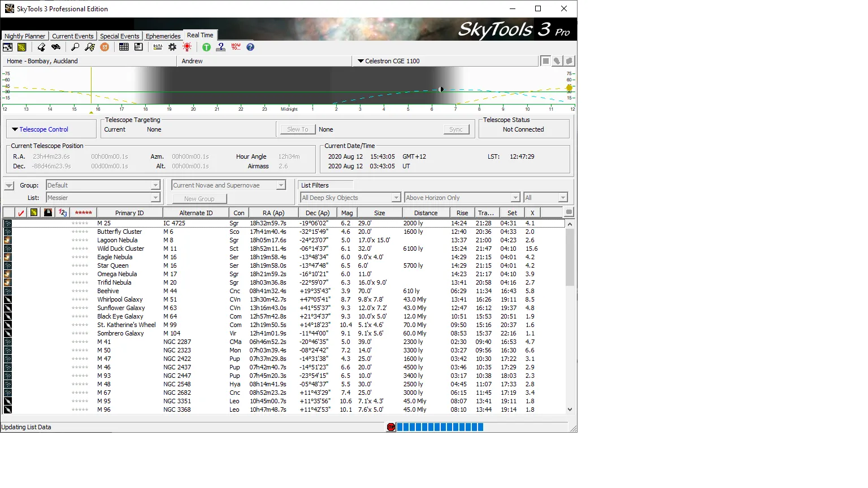Image resolution: width=868 pixels, height=488 pixels.
Task: Open settings via the gear icon
Action: (172, 47)
